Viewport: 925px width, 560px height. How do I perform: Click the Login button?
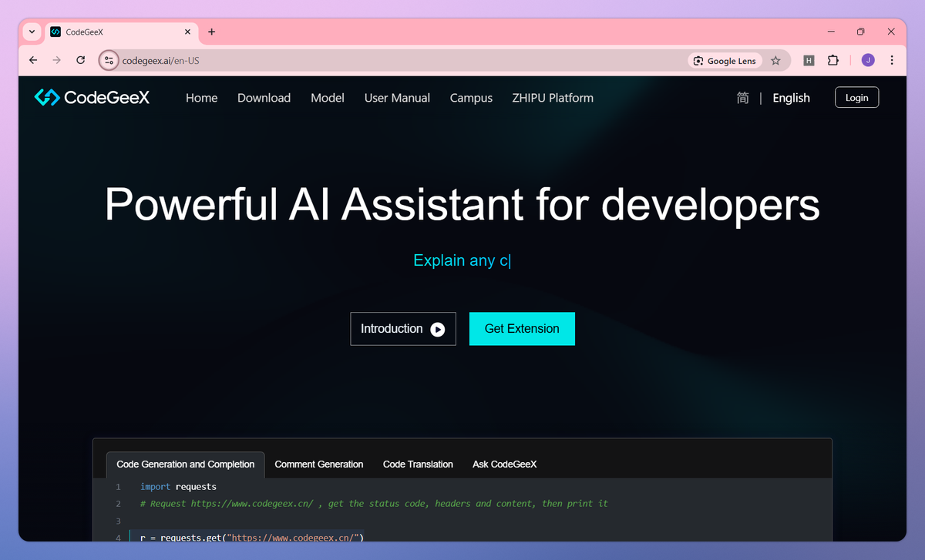[x=856, y=97]
